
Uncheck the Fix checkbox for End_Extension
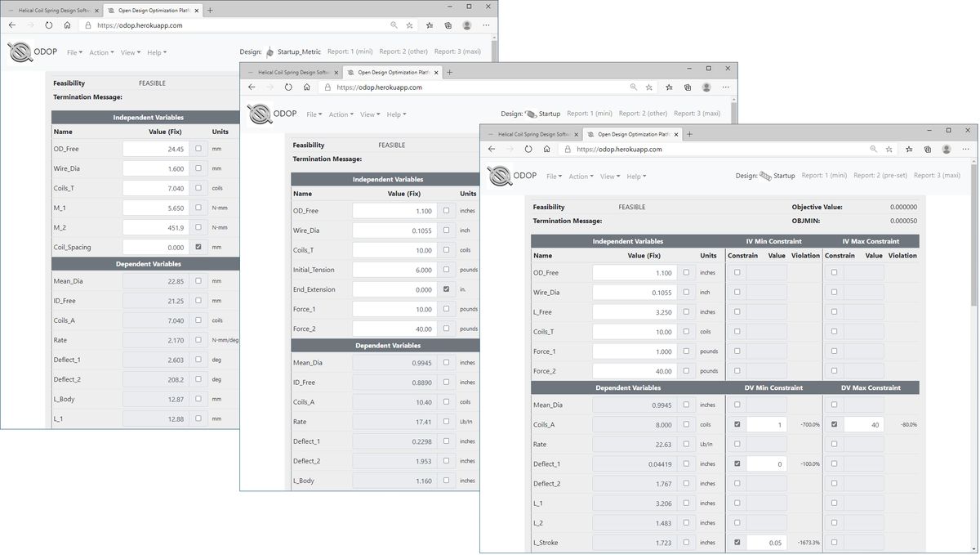tap(446, 289)
